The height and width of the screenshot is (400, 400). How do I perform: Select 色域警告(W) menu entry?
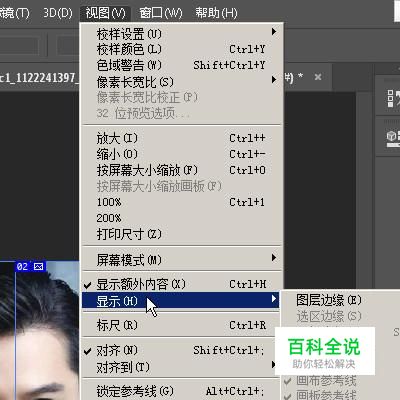click(x=182, y=65)
